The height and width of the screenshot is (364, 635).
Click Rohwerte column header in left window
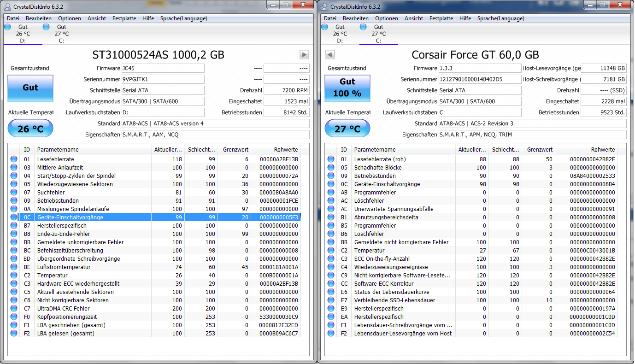pos(276,149)
